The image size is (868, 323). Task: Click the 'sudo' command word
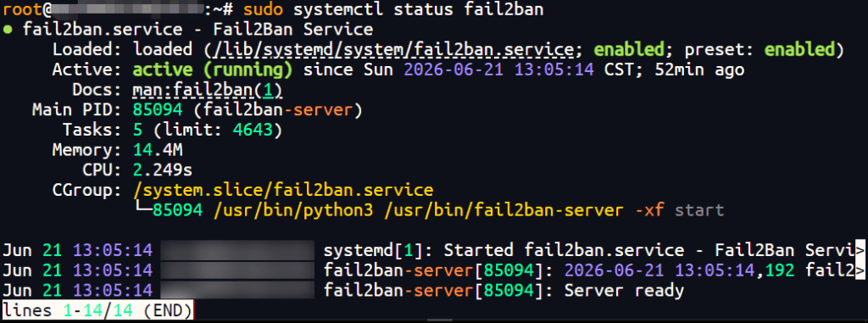pos(264,9)
